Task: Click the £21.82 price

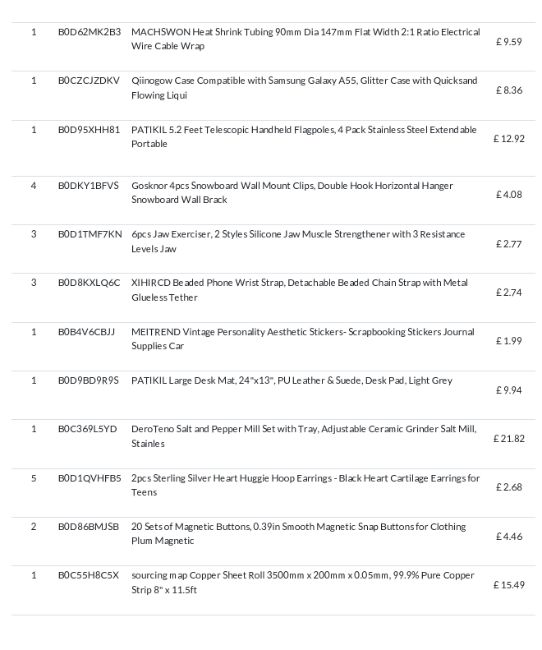Action: point(509,439)
